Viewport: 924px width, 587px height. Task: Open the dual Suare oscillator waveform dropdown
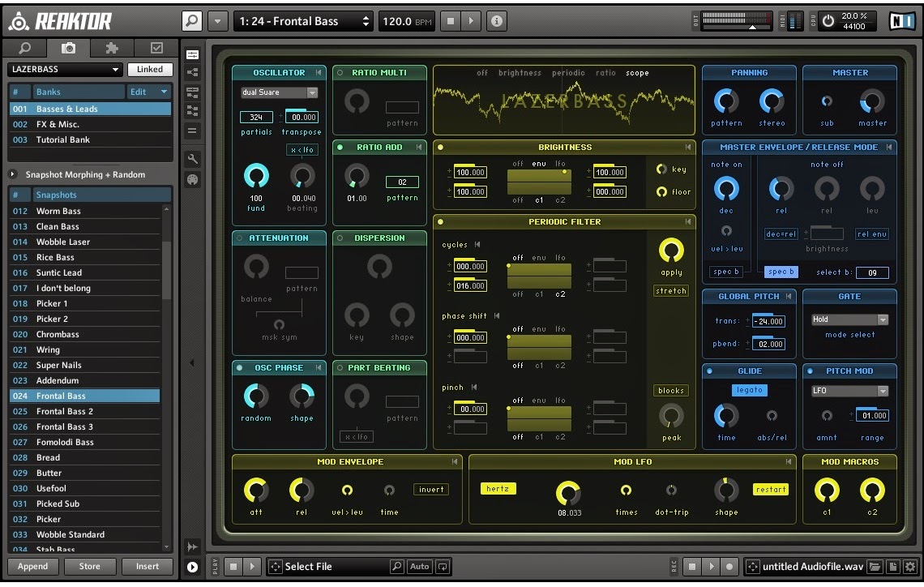pos(278,92)
